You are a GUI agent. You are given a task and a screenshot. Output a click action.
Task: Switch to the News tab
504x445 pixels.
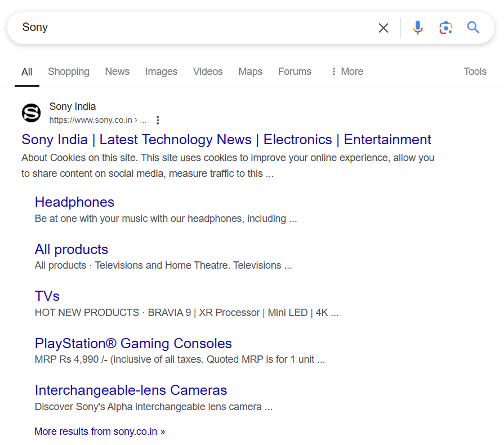pos(117,72)
